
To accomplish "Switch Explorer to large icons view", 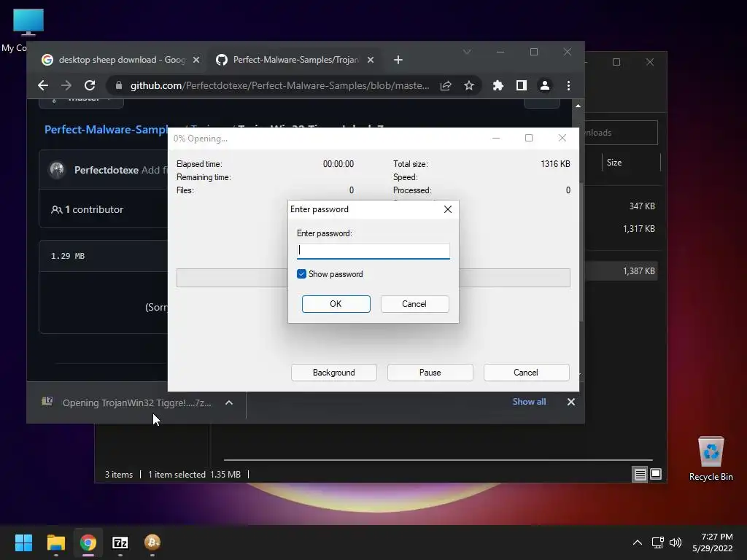I will point(656,474).
